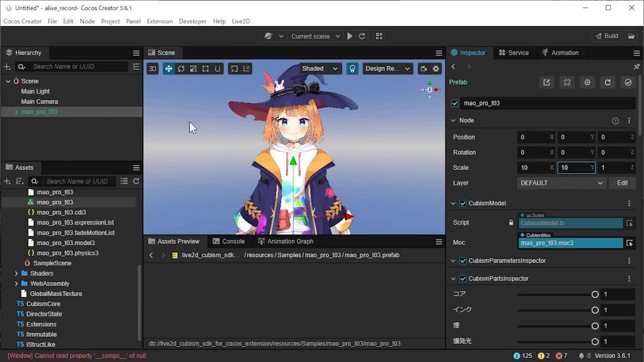This screenshot has width=644, height=362.
Task: Toggle the mao_pro_t03 node active checkbox
Action: [454, 103]
